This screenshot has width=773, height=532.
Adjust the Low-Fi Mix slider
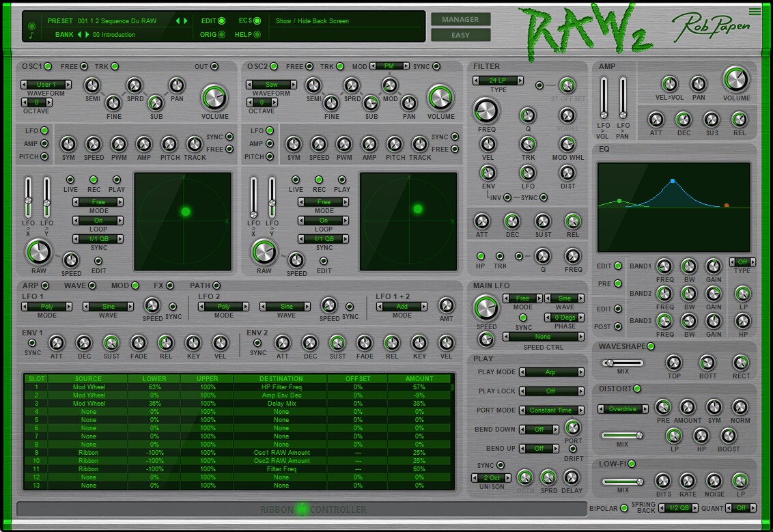pos(622,481)
